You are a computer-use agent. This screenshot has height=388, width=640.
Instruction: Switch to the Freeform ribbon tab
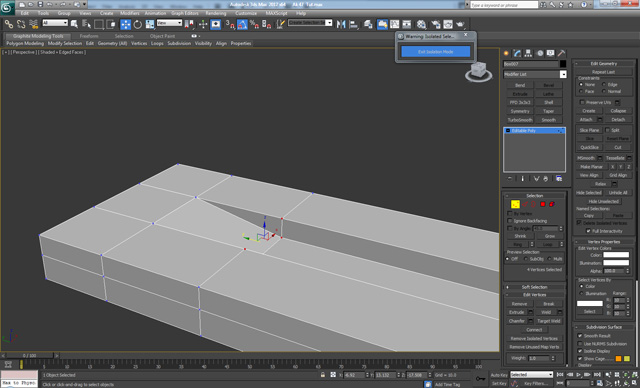tap(89, 36)
